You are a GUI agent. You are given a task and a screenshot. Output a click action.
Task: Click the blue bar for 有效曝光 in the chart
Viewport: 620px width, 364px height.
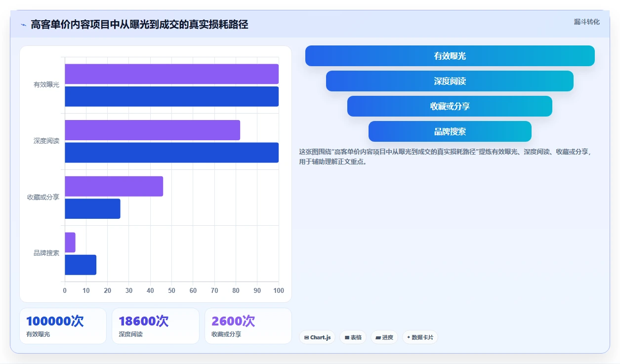point(171,96)
